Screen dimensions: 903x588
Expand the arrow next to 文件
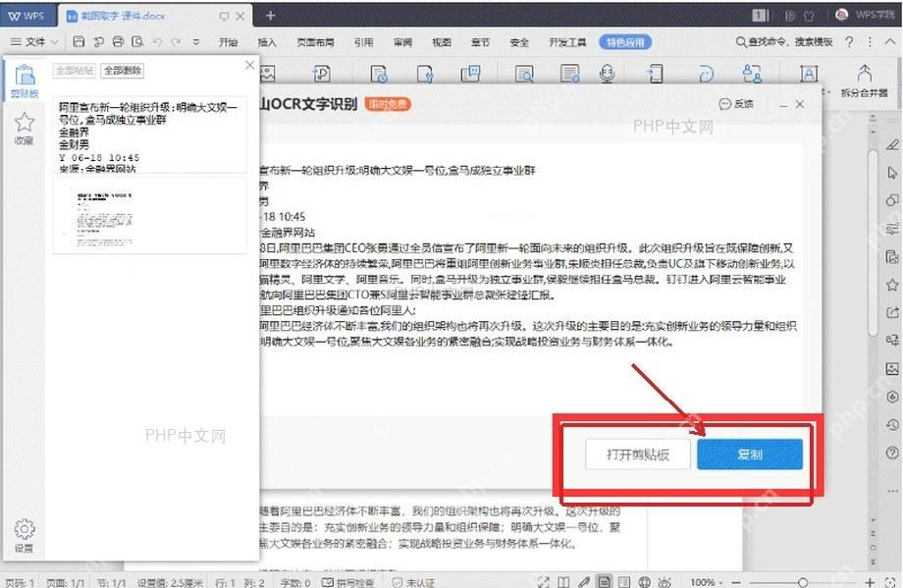click(x=54, y=42)
